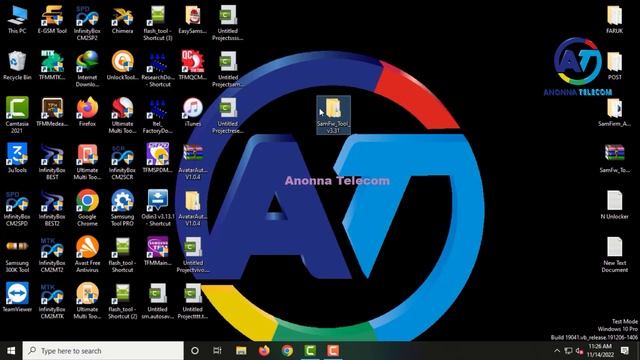Select the InfinityBox BEST shortcut
This screenshot has height=360, width=640.
click(x=52, y=162)
